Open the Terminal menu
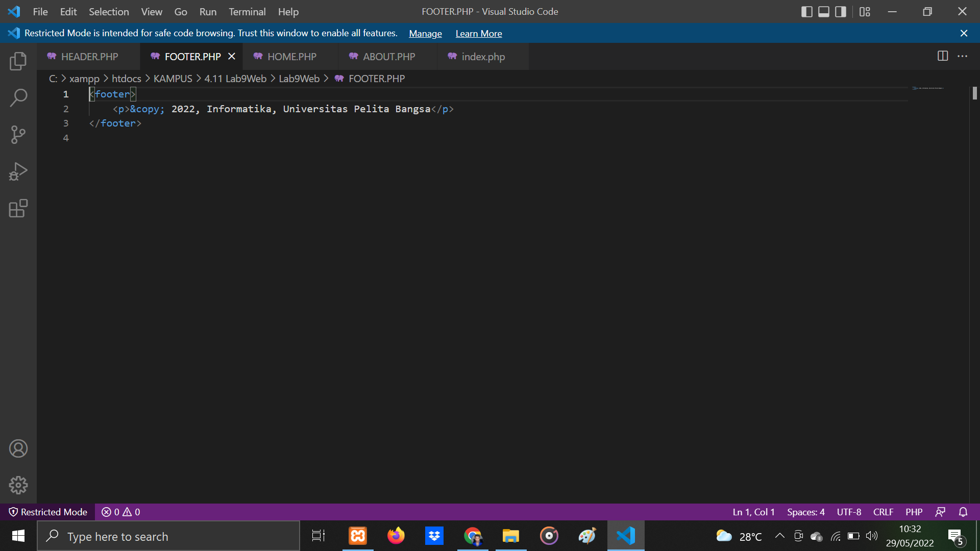 click(x=247, y=11)
